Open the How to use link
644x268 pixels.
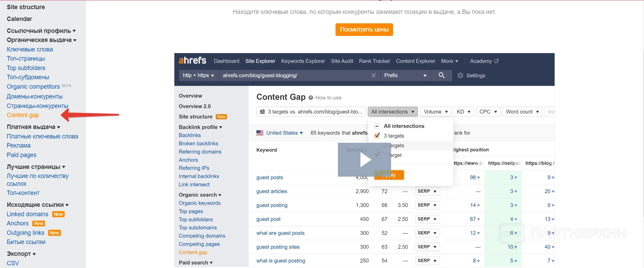328,98
